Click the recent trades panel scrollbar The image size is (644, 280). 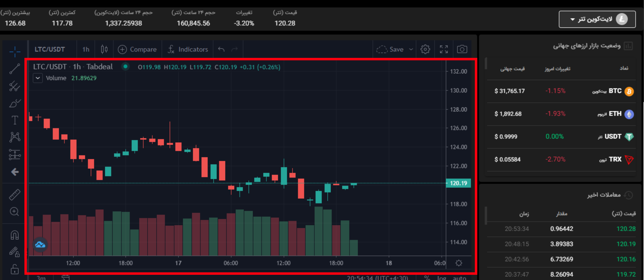(486, 215)
